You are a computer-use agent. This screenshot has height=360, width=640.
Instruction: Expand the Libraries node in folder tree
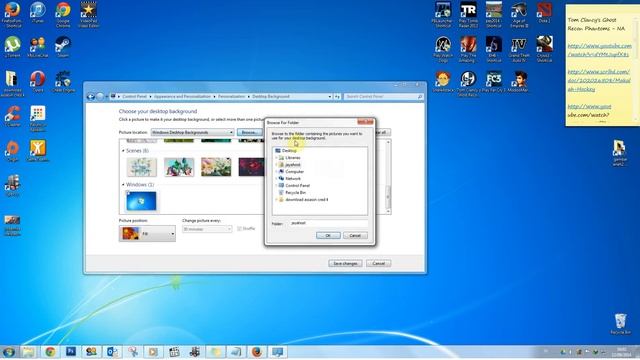click(276, 158)
